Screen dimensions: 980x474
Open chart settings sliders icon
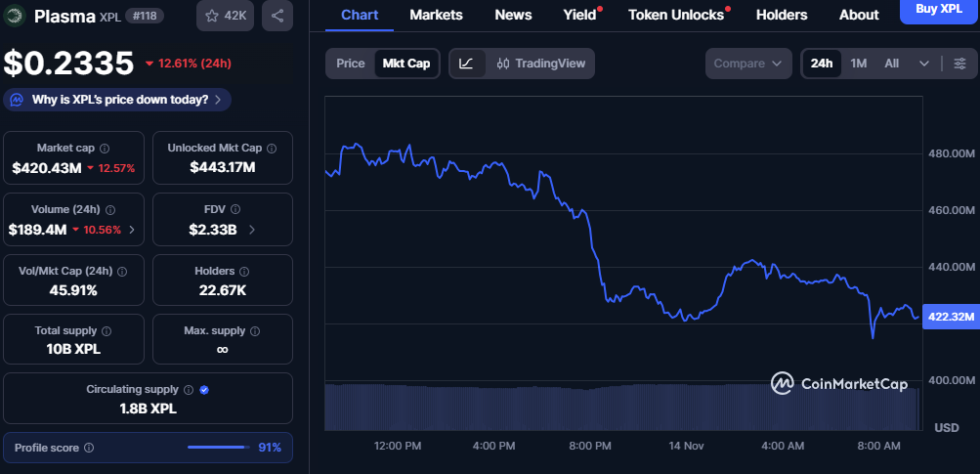[959, 64]
